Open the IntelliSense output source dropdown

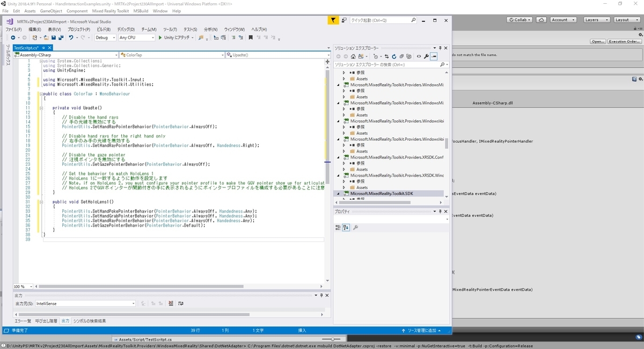click(86, 303)
